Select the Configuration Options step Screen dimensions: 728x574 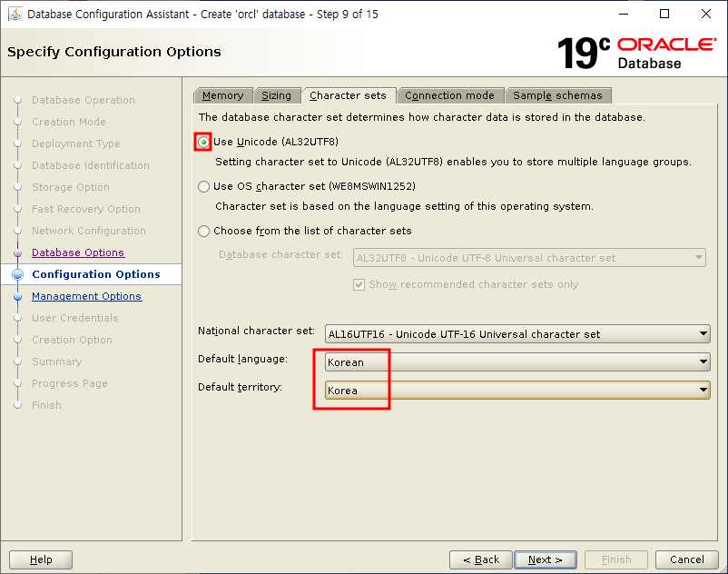(95, 274)
